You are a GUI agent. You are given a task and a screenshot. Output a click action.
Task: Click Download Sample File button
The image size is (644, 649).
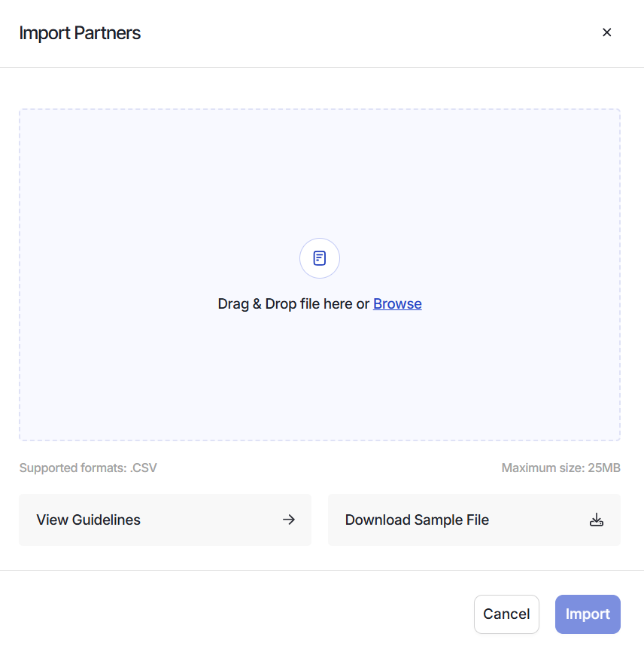(x=474, y=520)
